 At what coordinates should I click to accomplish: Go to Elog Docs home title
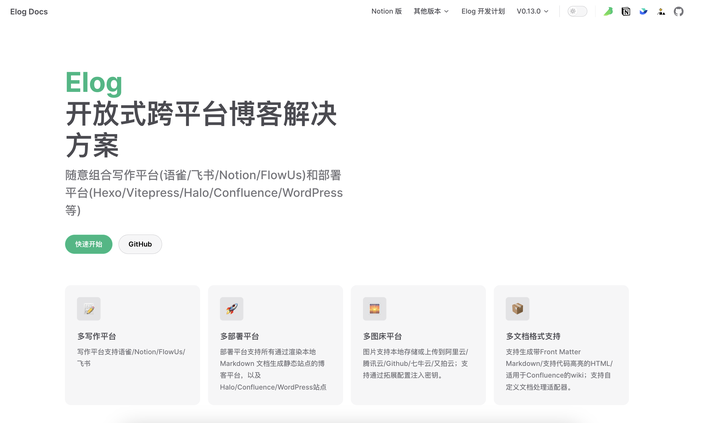pyautogui.click(x=29, y=11)
